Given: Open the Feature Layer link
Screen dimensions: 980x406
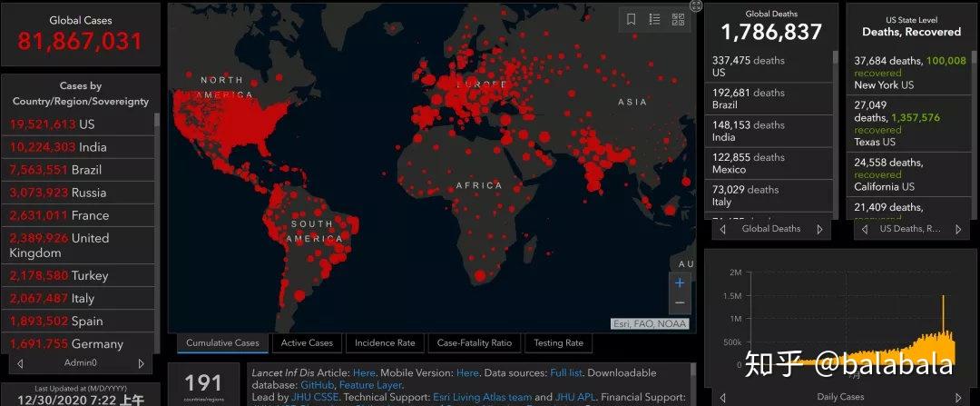Looking at the screenshot, I should [x=370, y=385].
